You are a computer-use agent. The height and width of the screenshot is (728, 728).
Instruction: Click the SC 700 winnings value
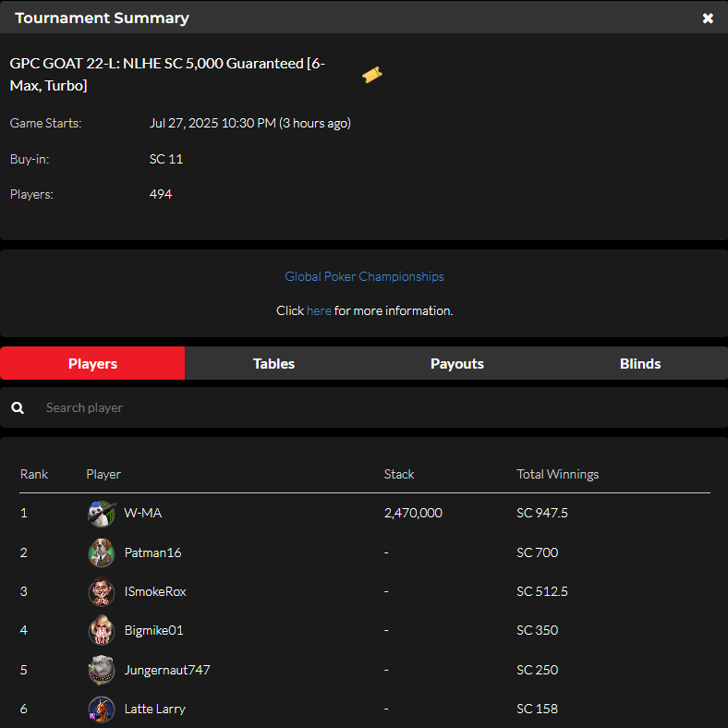coord(537,552)
